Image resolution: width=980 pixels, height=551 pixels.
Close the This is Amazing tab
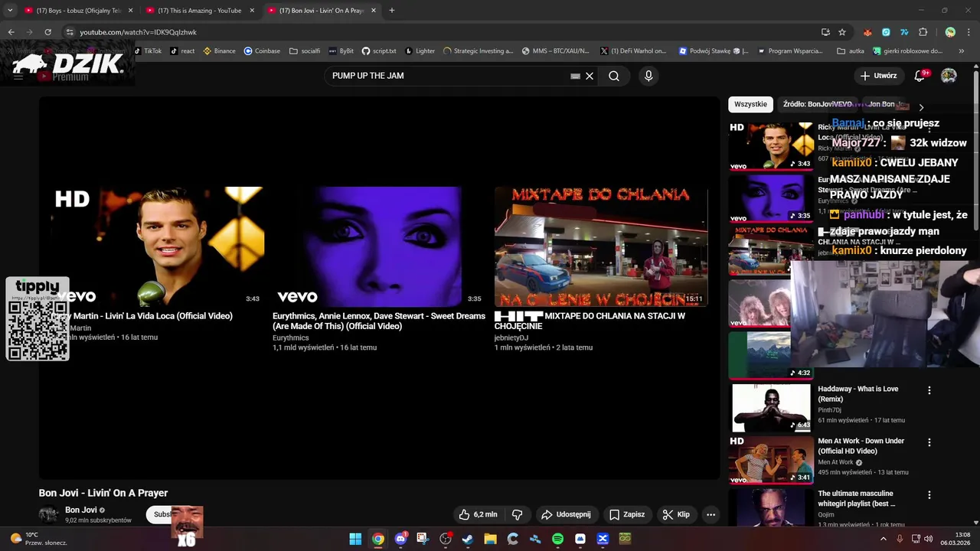click(x=252, y=11)
